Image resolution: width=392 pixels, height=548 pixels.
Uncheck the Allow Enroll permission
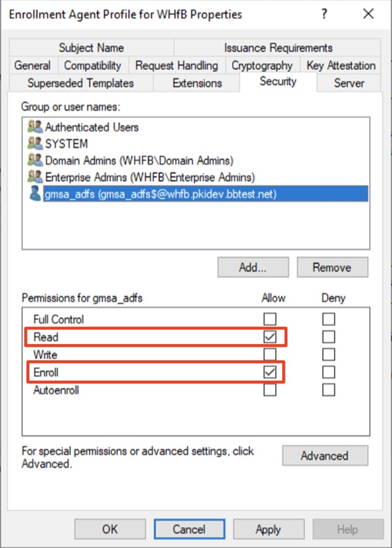coord(270,373)
